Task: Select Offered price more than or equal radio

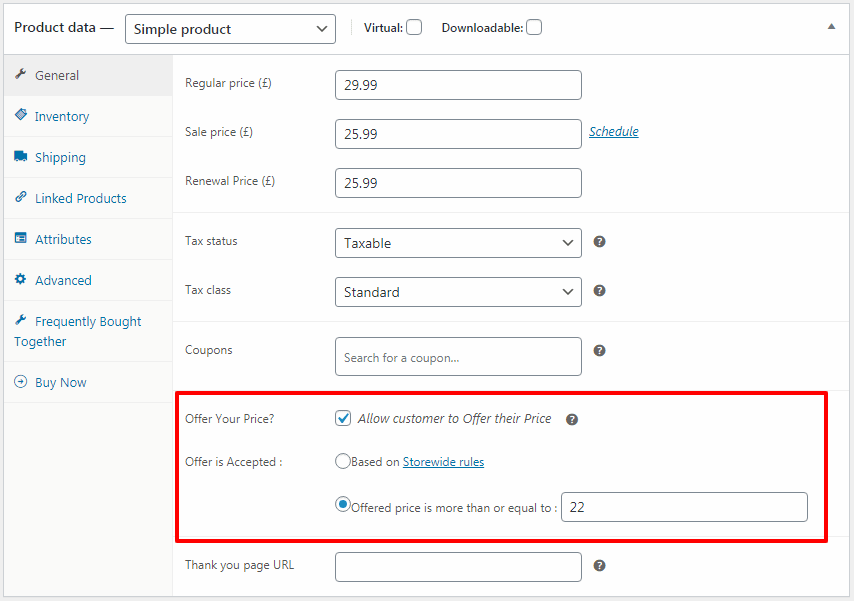Action: click(343, 505)
